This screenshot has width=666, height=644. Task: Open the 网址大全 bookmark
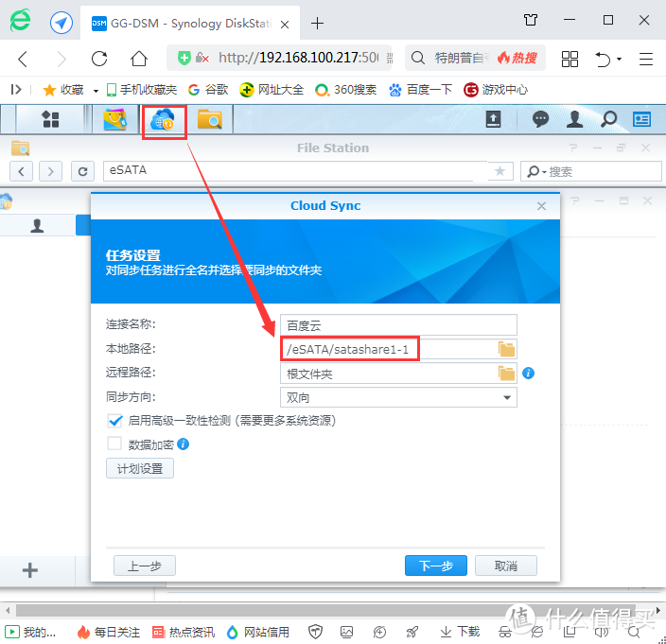272,90
